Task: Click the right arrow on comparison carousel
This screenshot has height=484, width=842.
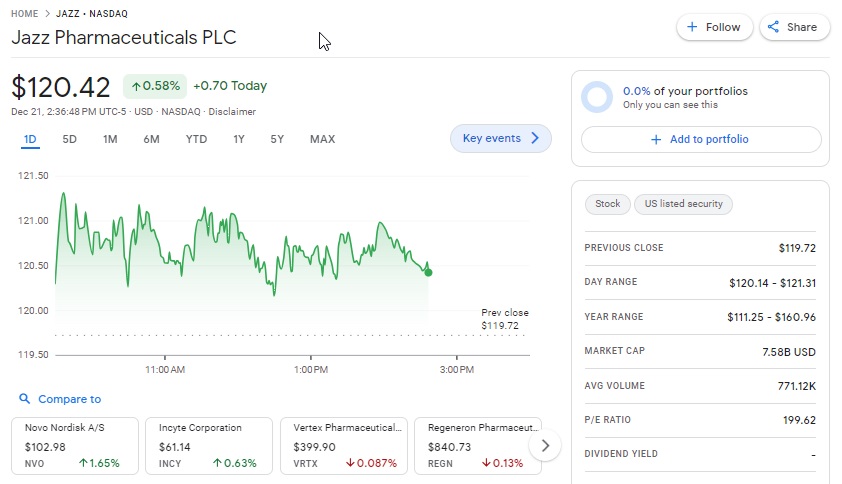Action: (544, 445)
